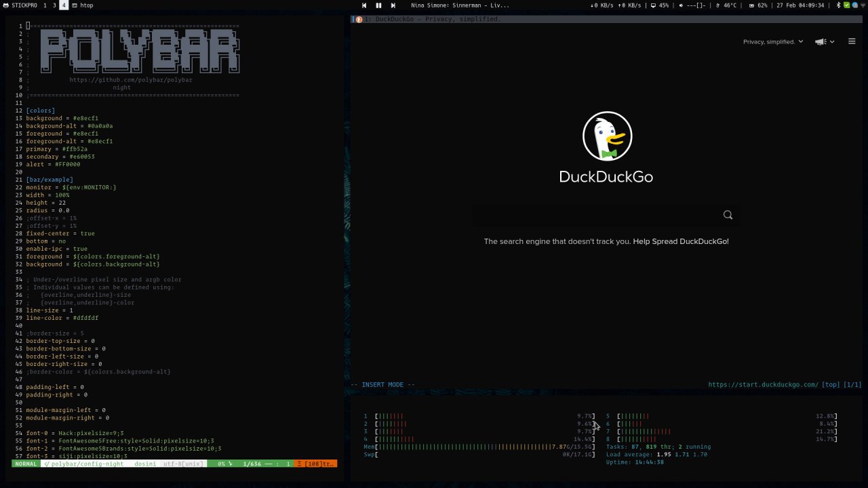Skip to next track in polybar

tap(393, 5)
